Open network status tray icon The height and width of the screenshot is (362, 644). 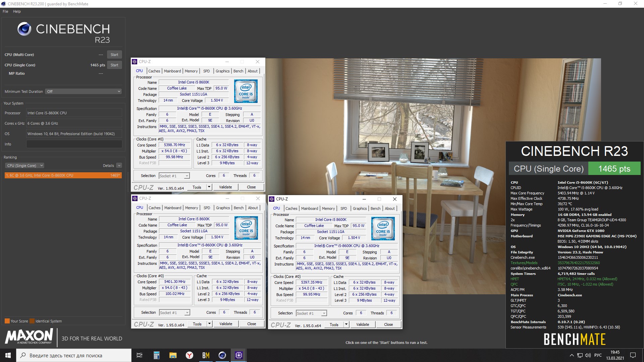coord(580,355)
